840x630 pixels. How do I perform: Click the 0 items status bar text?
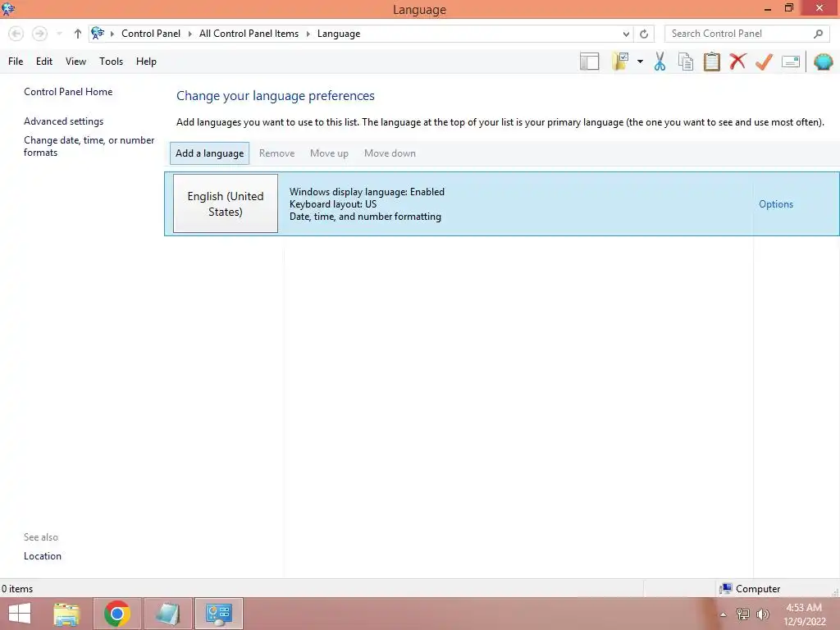coord(17,589)
